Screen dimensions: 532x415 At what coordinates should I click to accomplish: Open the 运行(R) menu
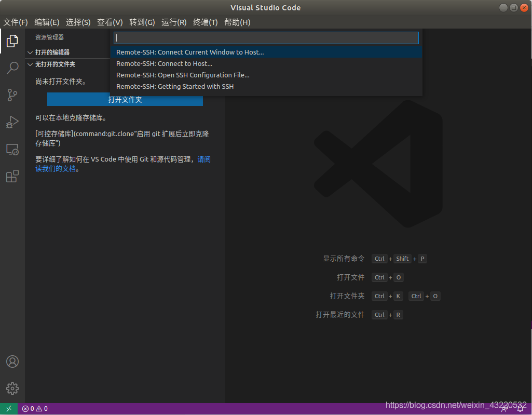tap(174, 22)
